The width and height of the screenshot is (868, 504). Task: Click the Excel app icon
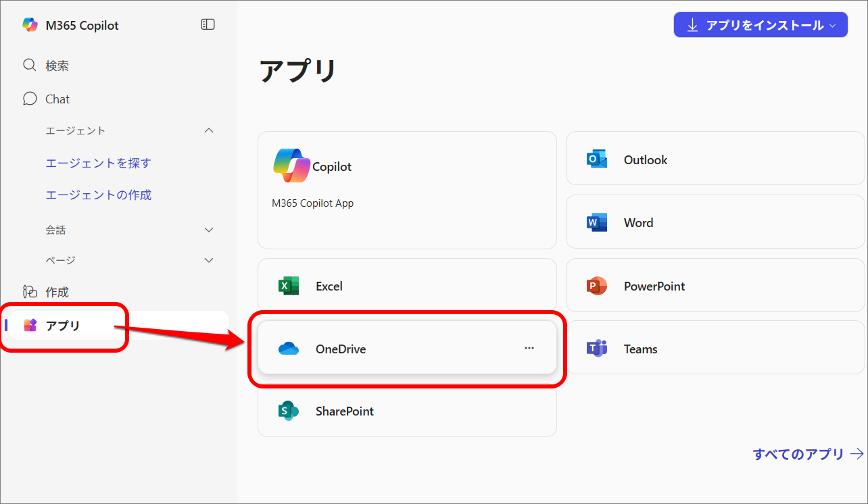pyautogui.click(x=289, y=286)
